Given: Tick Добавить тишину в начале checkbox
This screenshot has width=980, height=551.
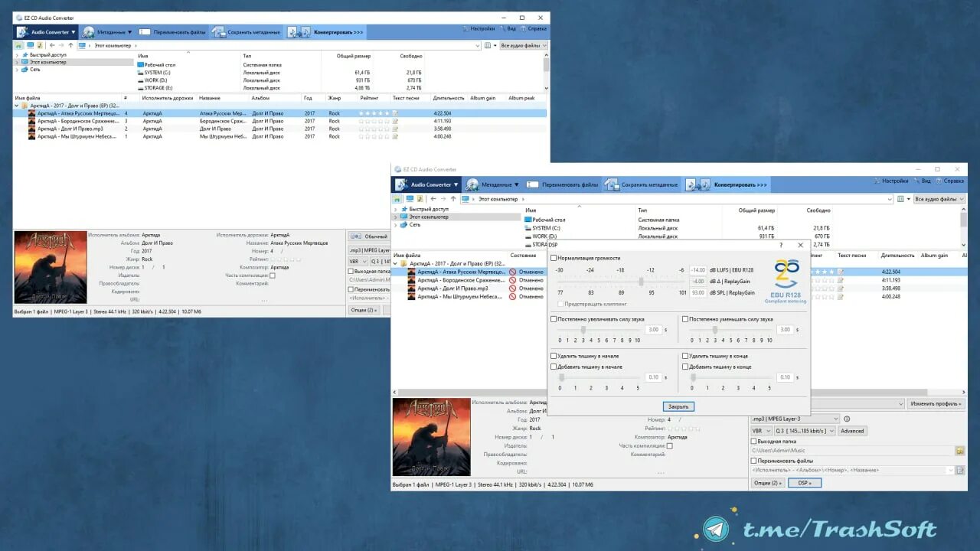Looking at the screenshot, I should pyautogui.click(x=554, y=367).
